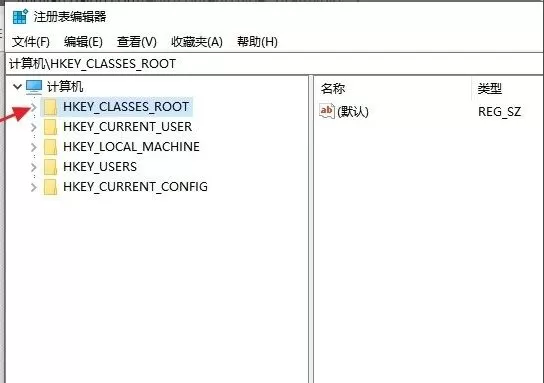
Task: Click the HKEY_CURRENT_USER folder icon
Action: click(51, 127)
